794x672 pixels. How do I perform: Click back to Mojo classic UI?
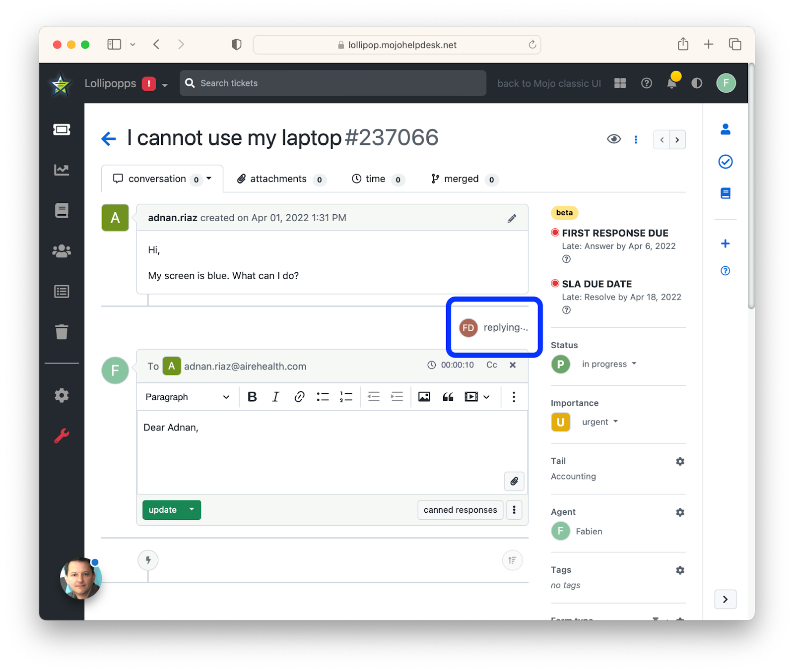click(549, 83)
